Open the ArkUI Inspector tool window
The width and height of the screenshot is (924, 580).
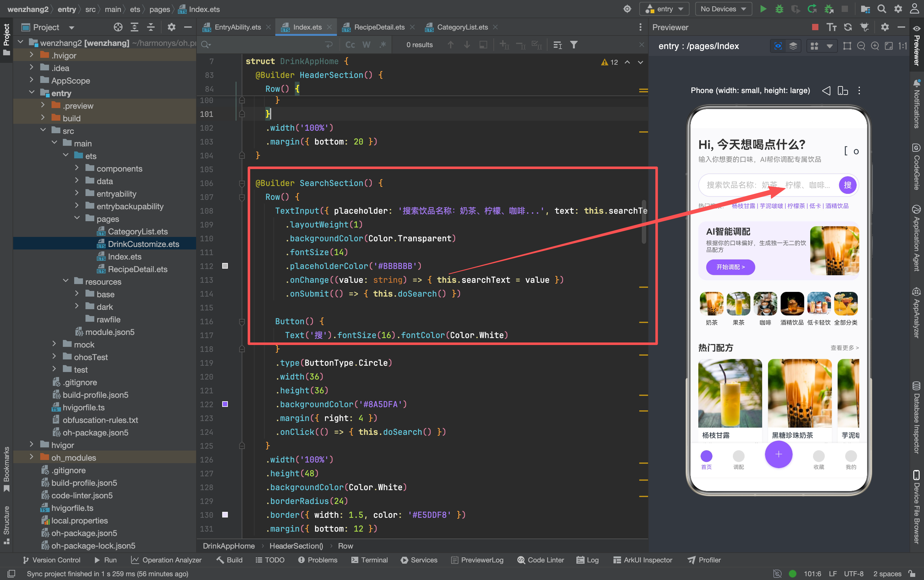pos(643,560)
